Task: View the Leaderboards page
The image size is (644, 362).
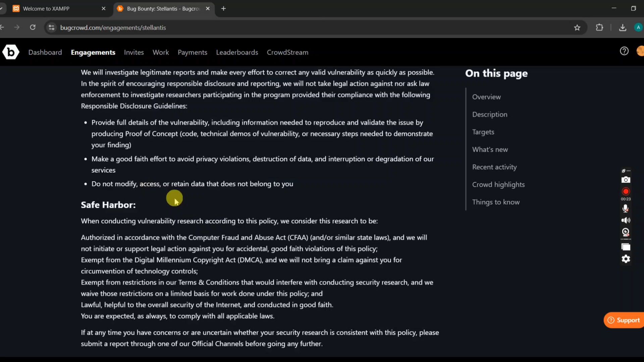Action: pos(237,52)
